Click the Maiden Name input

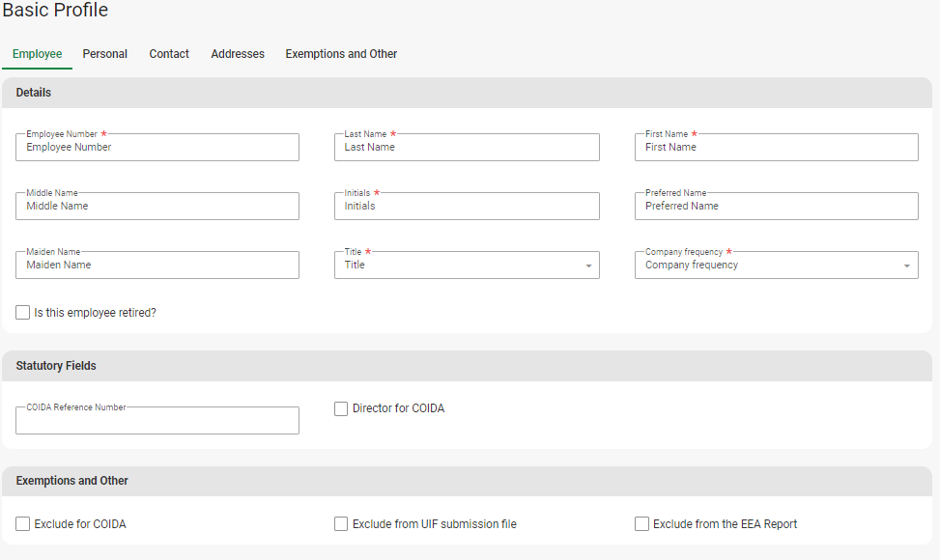(157, 266)
